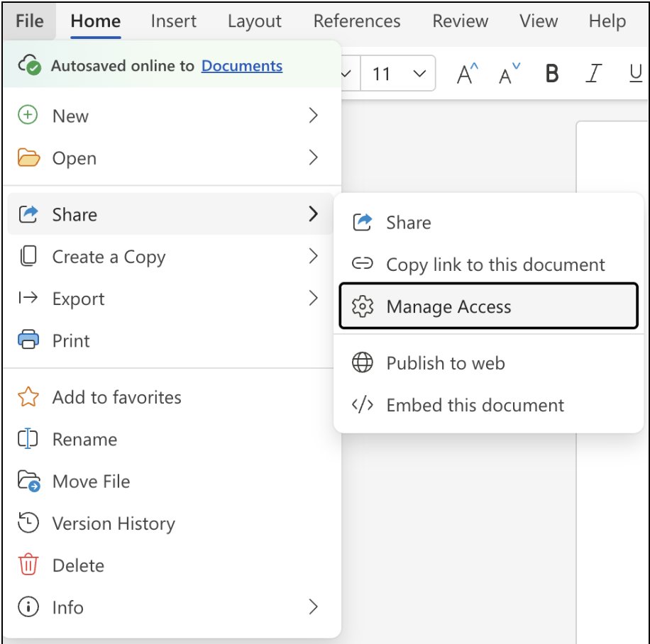Click the folder icon beside Open

[28, 157]
